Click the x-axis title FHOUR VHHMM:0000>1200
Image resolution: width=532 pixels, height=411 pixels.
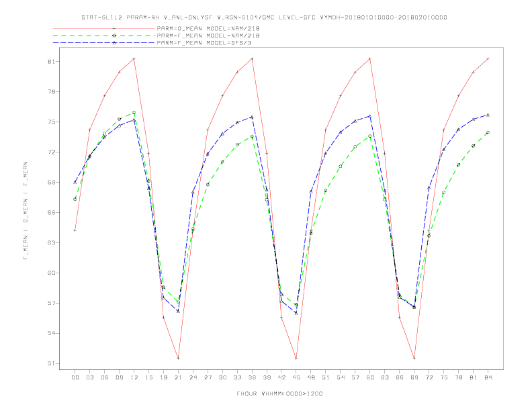point(279,394)
